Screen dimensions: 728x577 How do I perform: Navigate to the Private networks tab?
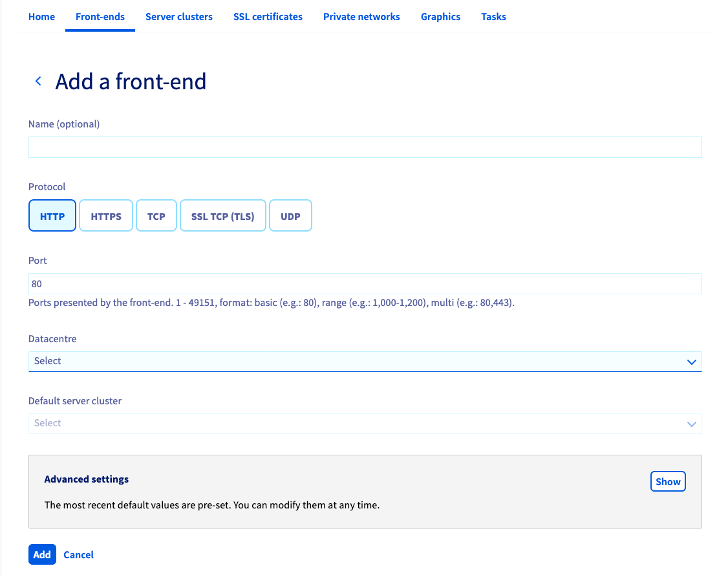click(x=361, y=16)
